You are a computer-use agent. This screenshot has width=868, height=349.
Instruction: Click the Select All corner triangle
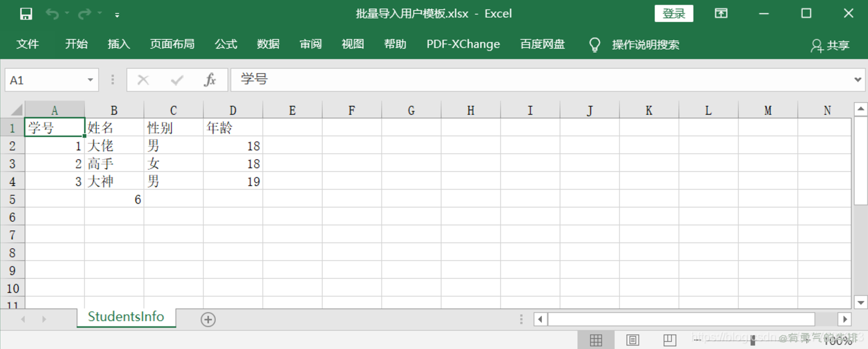tap(17, 110)
